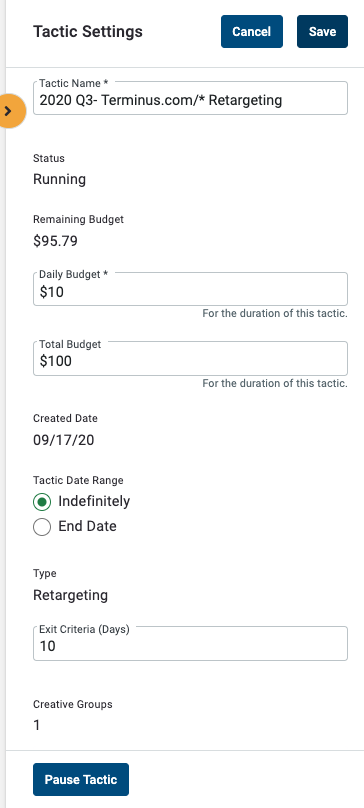Click the Tactic Settings heading
This screenshot has width=364, height=808.
point(88,31)
